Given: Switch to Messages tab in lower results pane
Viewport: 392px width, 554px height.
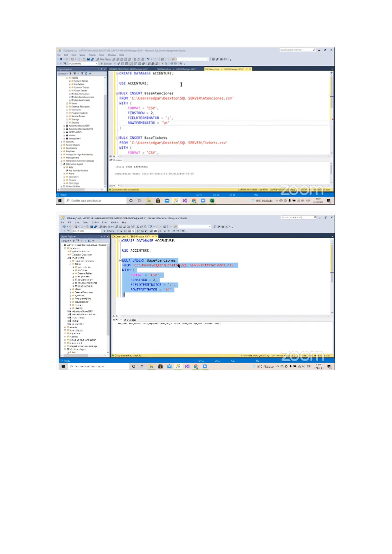Looking at the screenshot, I should [x=131, y=320].
